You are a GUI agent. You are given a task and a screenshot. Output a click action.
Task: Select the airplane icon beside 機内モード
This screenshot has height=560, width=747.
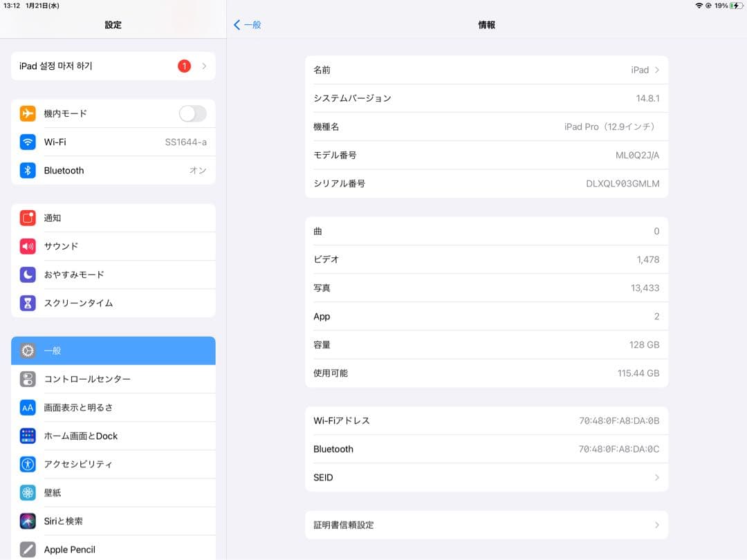(28, 113)
